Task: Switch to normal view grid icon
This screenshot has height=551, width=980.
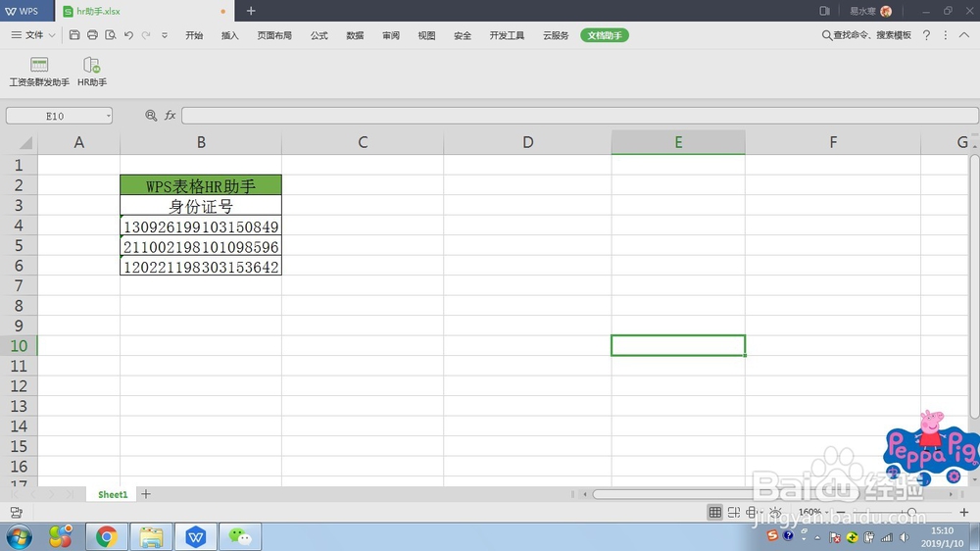Action: pos(715,512)
